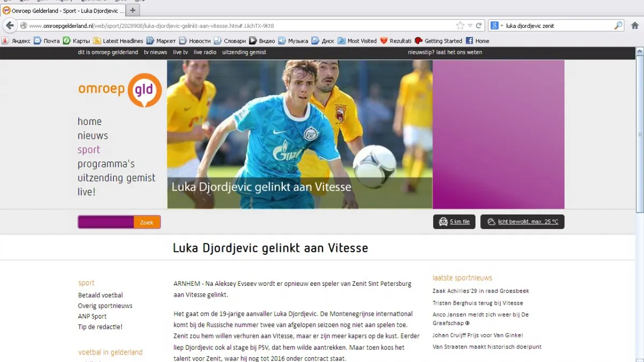Open the '5 km file' traffic button

click(454, 222)
